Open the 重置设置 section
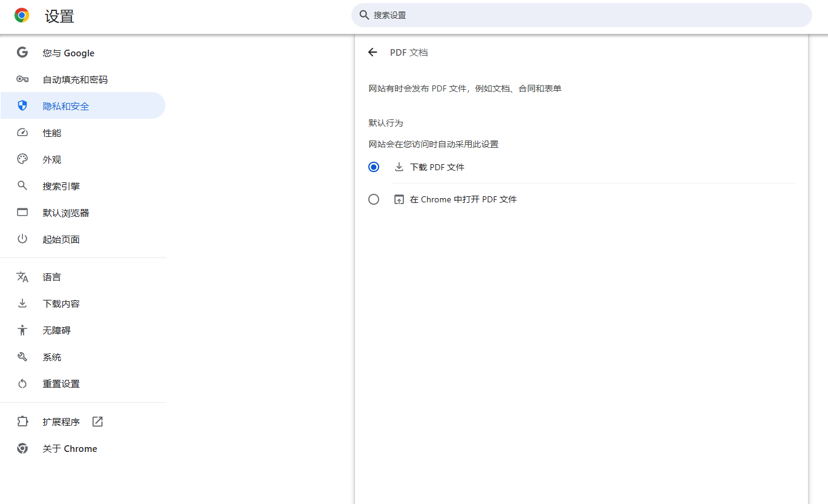828x504 pixels. [x=83, y=383]
